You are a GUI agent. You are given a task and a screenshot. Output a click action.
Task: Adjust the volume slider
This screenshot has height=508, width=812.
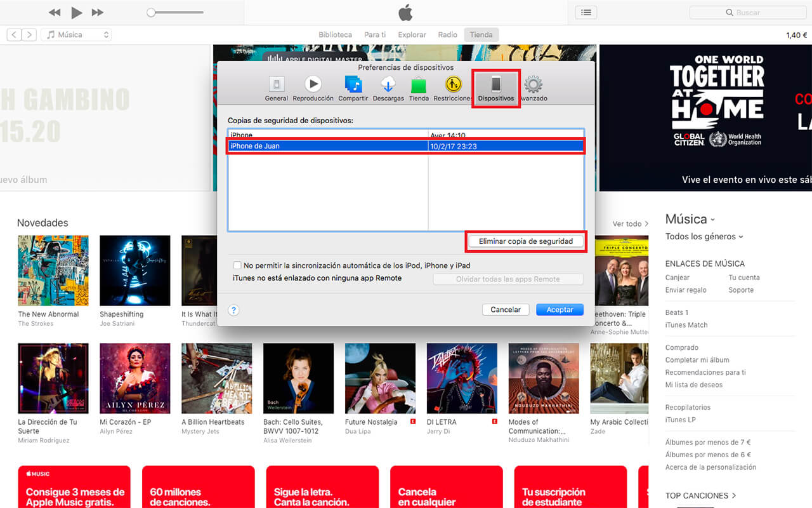[x=175, y=13]
